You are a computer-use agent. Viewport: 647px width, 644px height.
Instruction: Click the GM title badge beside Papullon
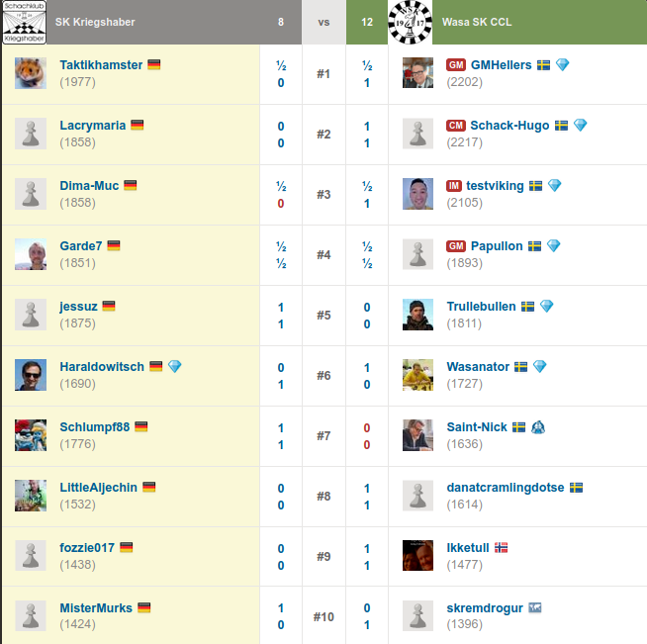456,246
